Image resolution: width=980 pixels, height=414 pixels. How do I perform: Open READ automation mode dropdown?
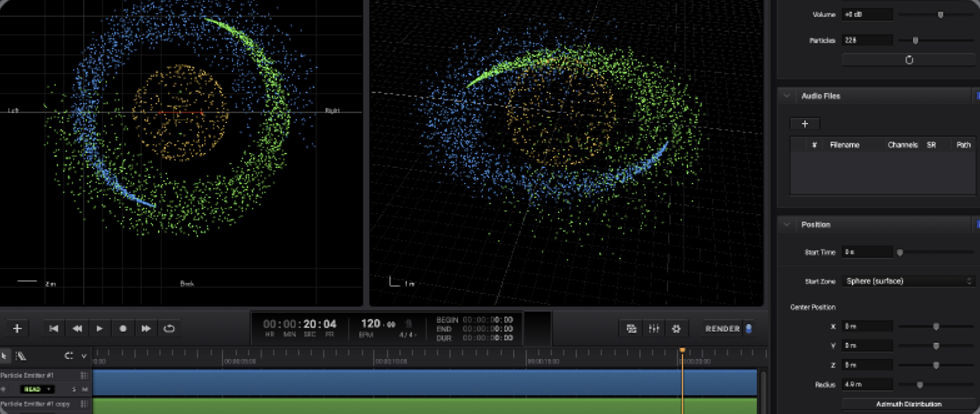pyautogui.click(x=37, y=389)
